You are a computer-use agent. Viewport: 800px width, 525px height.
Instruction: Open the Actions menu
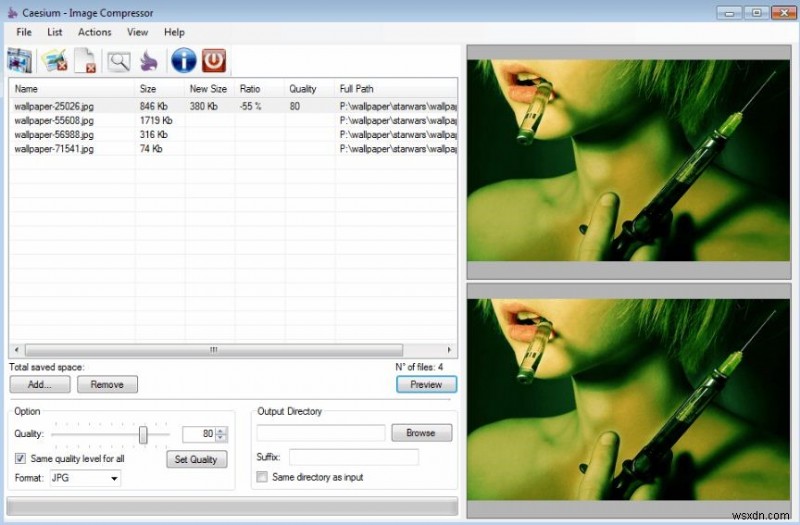(94, 32)
